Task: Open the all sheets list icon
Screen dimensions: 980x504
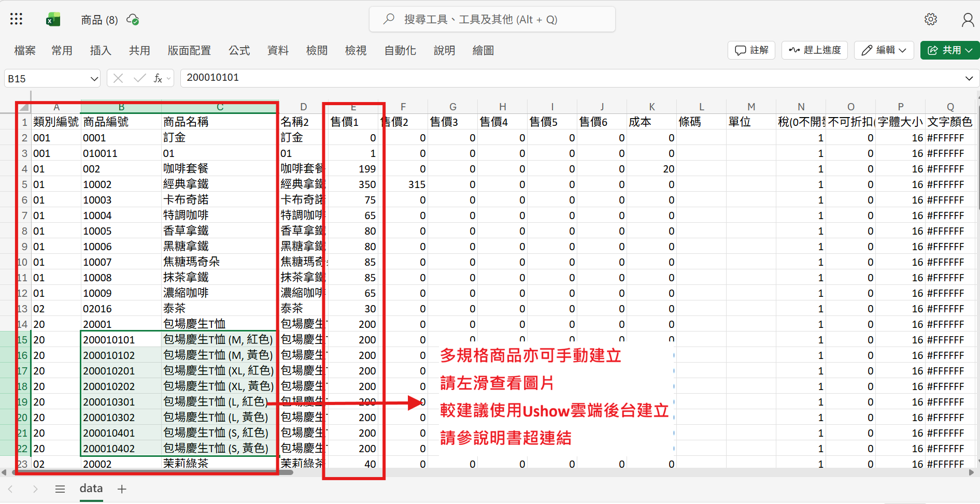Action: 60,489
